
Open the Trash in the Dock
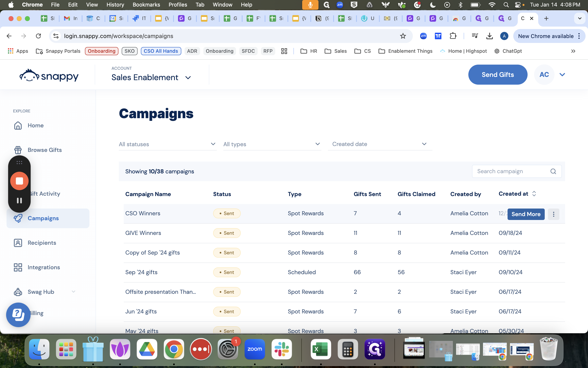(x=548, y=349)
